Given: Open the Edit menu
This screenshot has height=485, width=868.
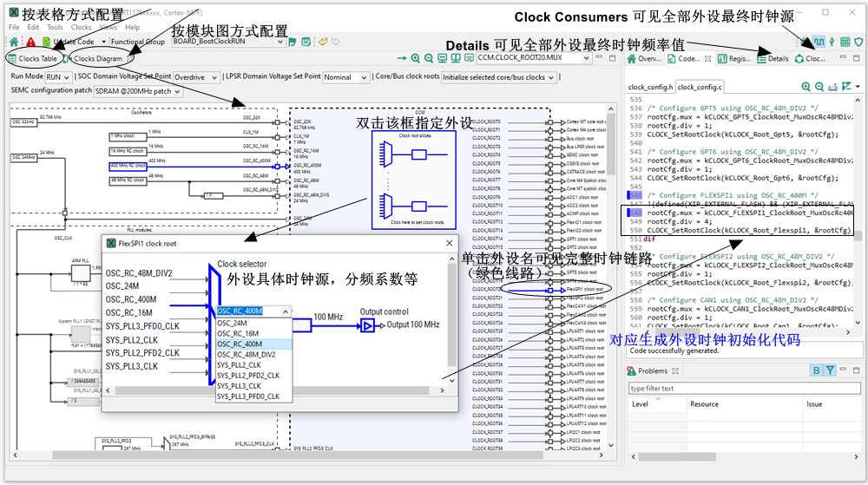Looking at the screenshot, I should point(33,27).
